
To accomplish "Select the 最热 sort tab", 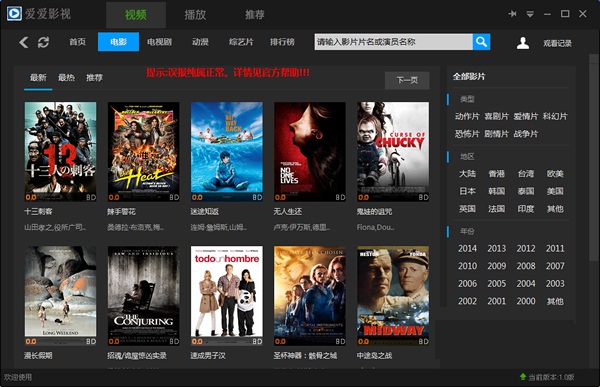I will [x=66, y=78].
